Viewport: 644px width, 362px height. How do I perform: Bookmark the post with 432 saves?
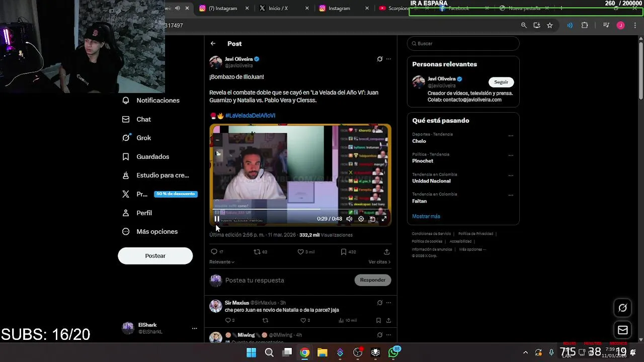click(348, 251)
